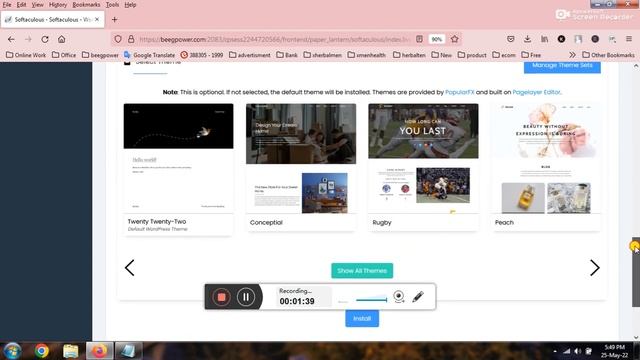Stop the screen recording

[x=222, y=297]
